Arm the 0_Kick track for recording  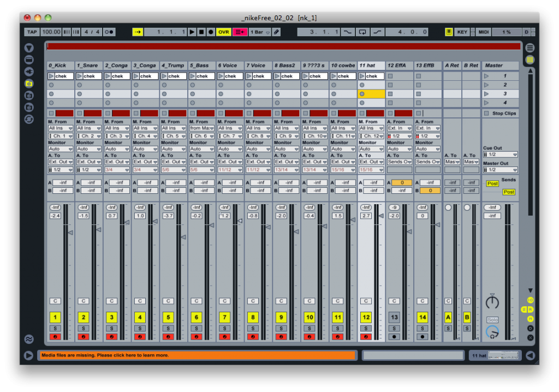[x=55, y=337]
